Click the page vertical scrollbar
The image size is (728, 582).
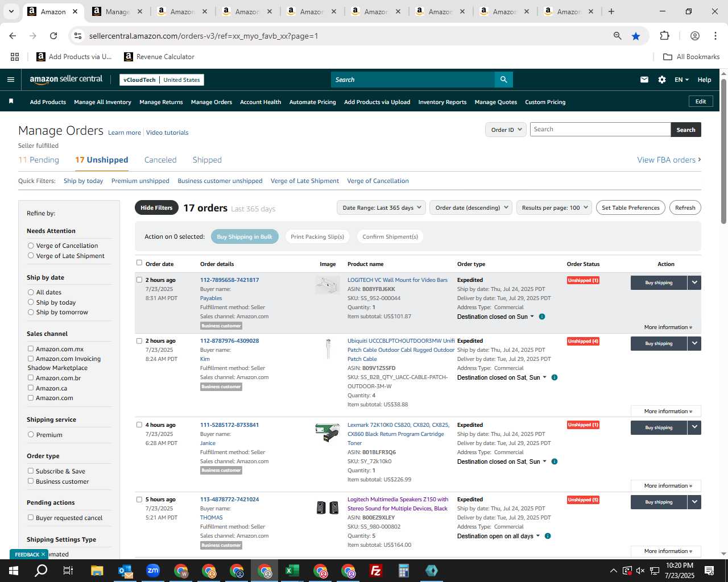[x=723, y=152]
